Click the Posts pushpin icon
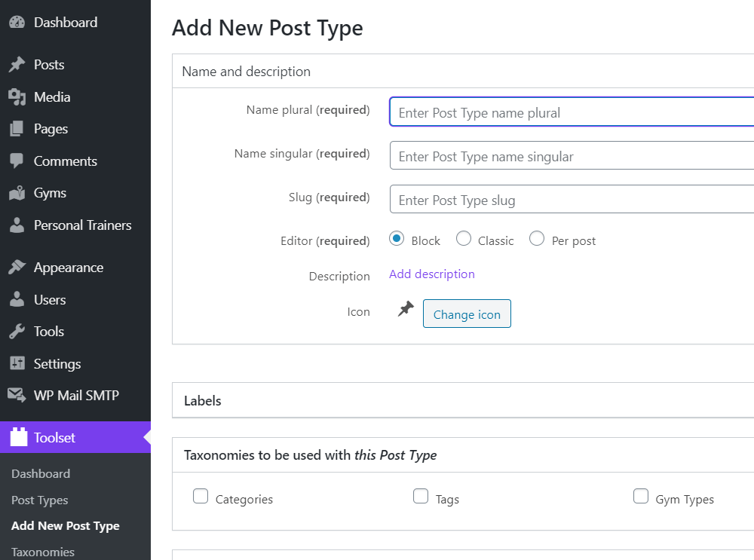The width and height of the screenshot is (754, 560). point(17,65)
